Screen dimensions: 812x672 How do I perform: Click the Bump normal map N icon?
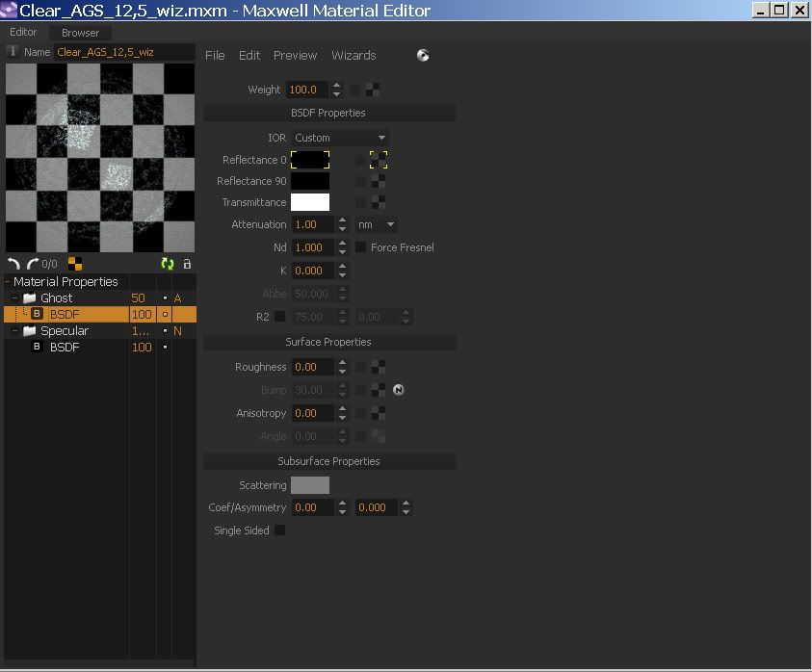point(399,390)
